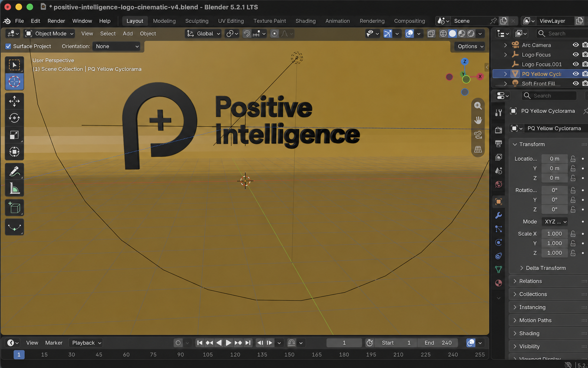Toggle auto keying record button
The image size is (588, 368).
click(x=178, y=343)
